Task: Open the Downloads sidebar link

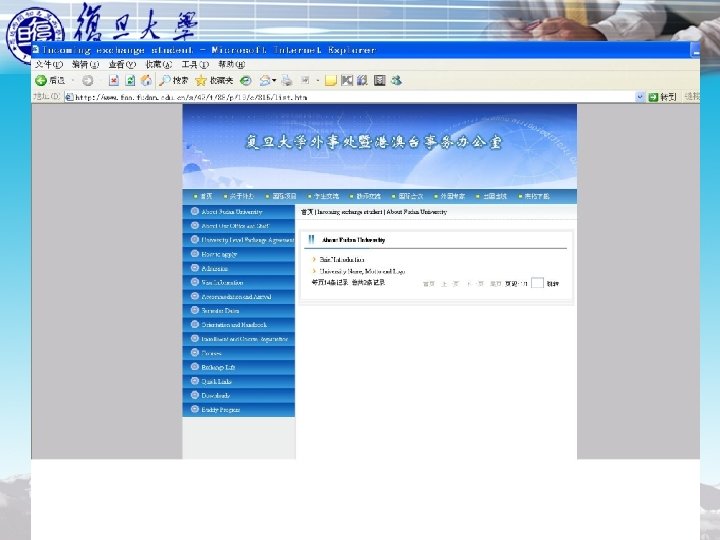Action: (215, 395)
